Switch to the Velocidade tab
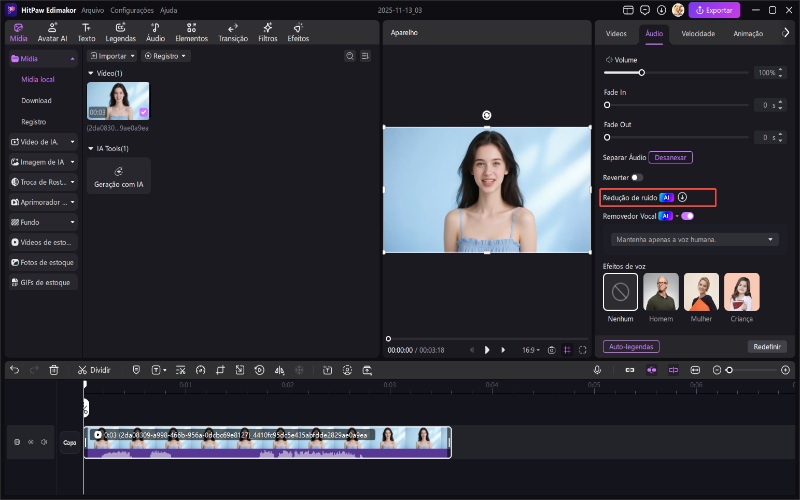800x500 pixels. [698, 33]
